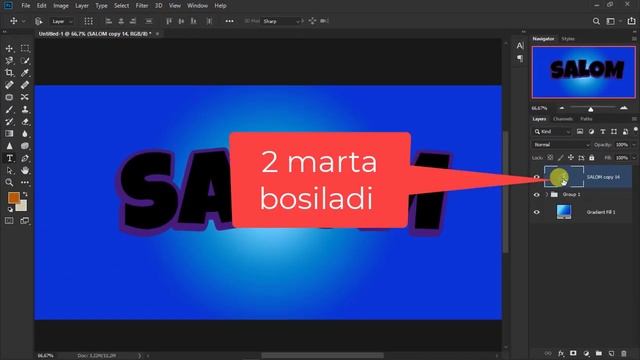Open the File menu
Image resolution: width=640 pixels, height=360 pixels.
tap(26, 6)
